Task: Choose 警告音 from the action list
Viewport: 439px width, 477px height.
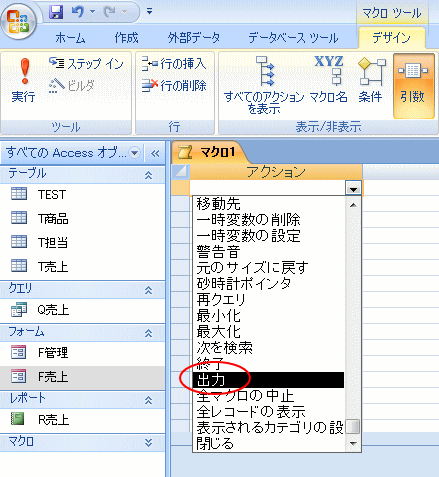Action: point(269,252)
